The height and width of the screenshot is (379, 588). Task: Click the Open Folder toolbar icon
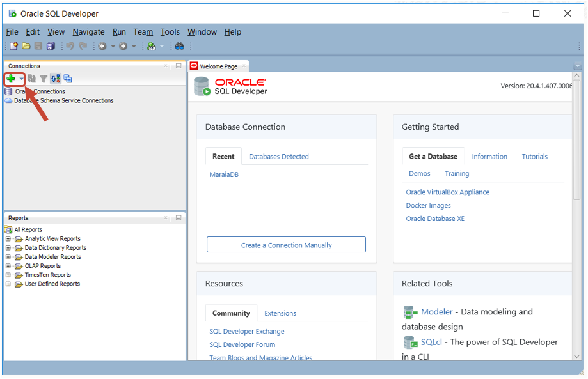click(x=26, y=46)
